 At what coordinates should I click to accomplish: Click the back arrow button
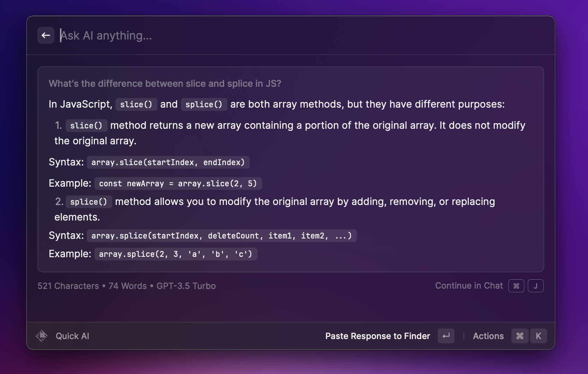tap(46, 35)
